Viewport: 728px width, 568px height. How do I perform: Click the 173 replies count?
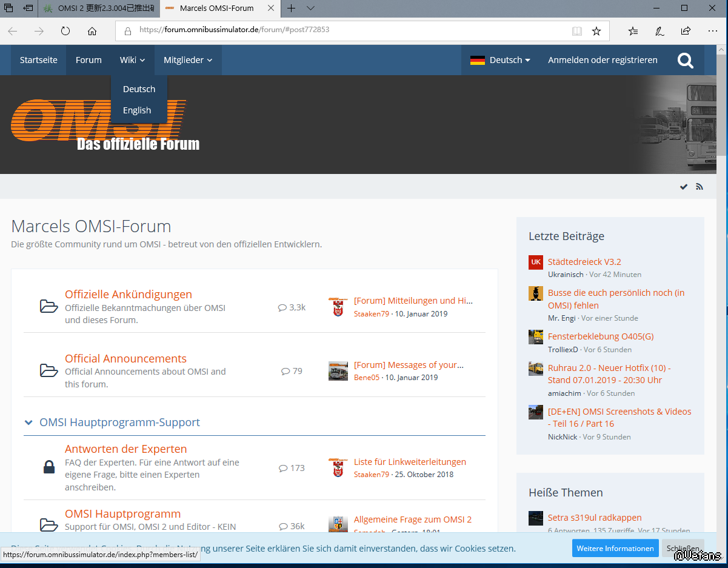(x=292, y=468)
